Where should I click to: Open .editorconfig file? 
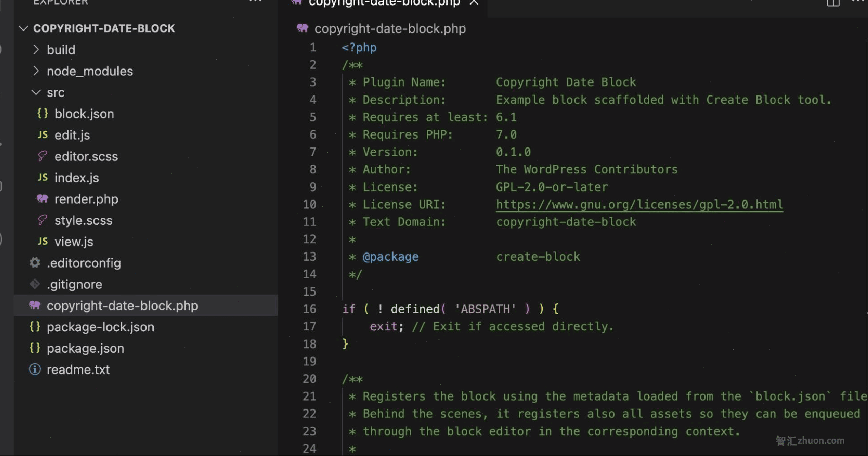tap(84, 263)
